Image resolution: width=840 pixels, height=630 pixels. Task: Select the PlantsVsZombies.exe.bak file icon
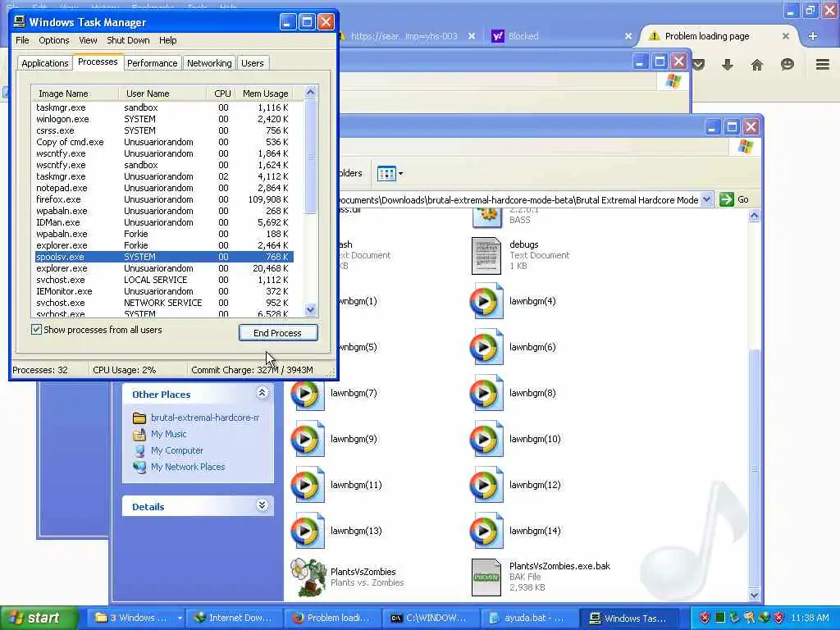[x=486, y=577]
